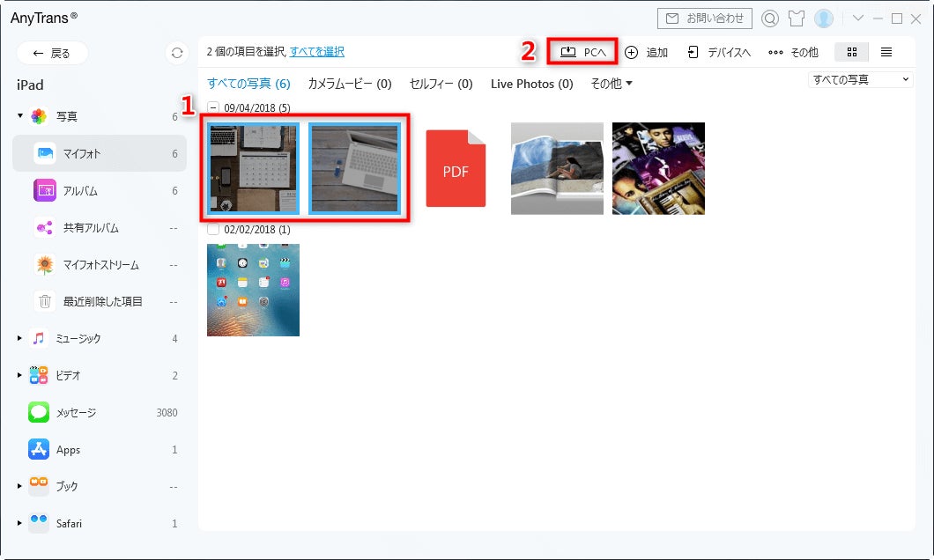Open the すべての写真 filter combo box
The image size is (934, 560).
tap(860, 79)
